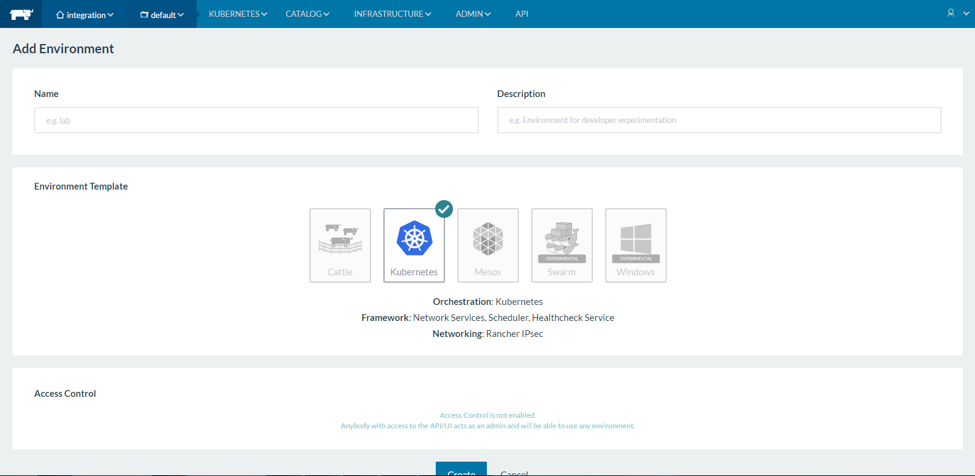
Task: Click the Framework services description line
Action: tap(488, 318)
